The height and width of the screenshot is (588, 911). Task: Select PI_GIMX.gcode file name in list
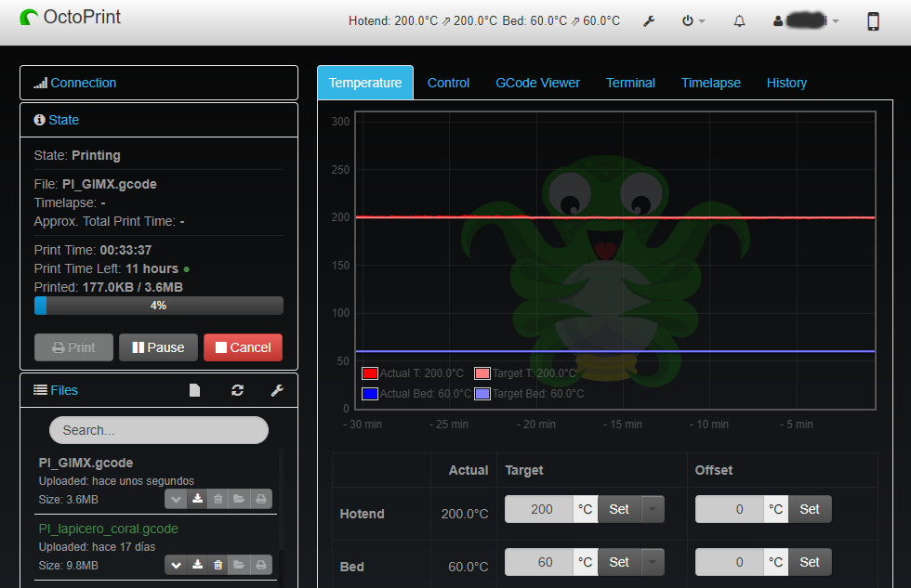click(86, 463)
